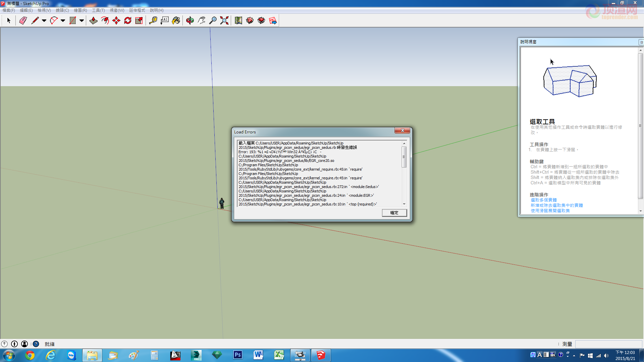Open the 延伸程式 menu
The height and width of the screenshot is (362, 644).
tap(137, 10)
